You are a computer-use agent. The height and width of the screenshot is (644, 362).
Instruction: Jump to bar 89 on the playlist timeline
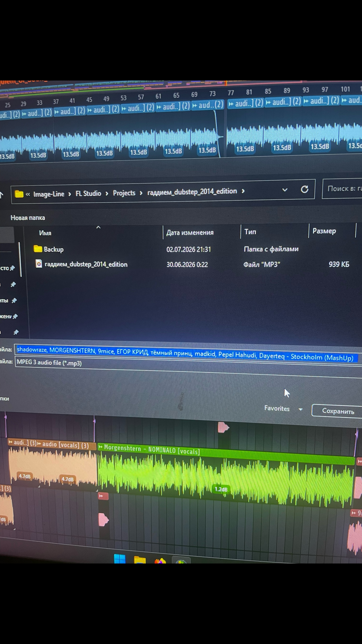pyautogui.click(x=287, y=91)
